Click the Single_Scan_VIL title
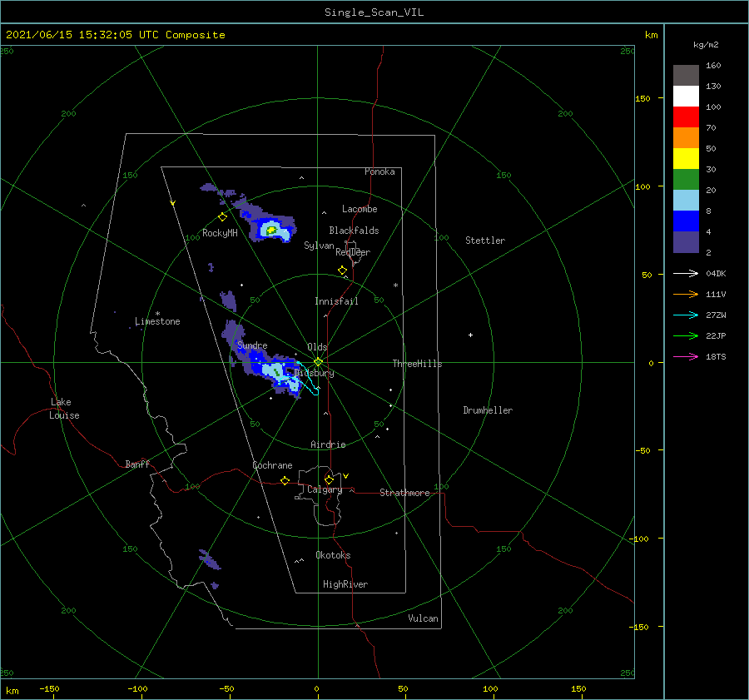The width and height of the screenshot is (749, 700). pyautogui.click(x=374, y=12)
